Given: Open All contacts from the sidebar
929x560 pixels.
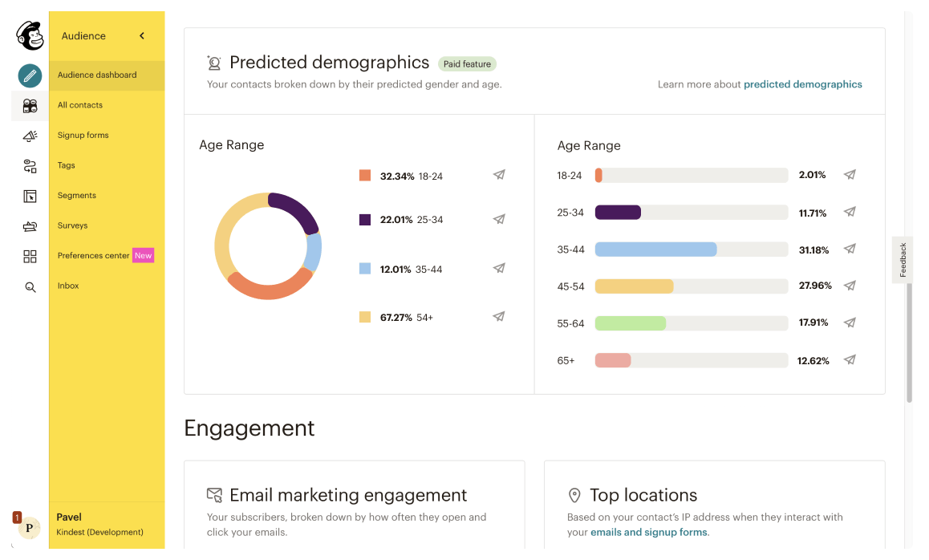Looking at the screenshot, I should 79,105.
